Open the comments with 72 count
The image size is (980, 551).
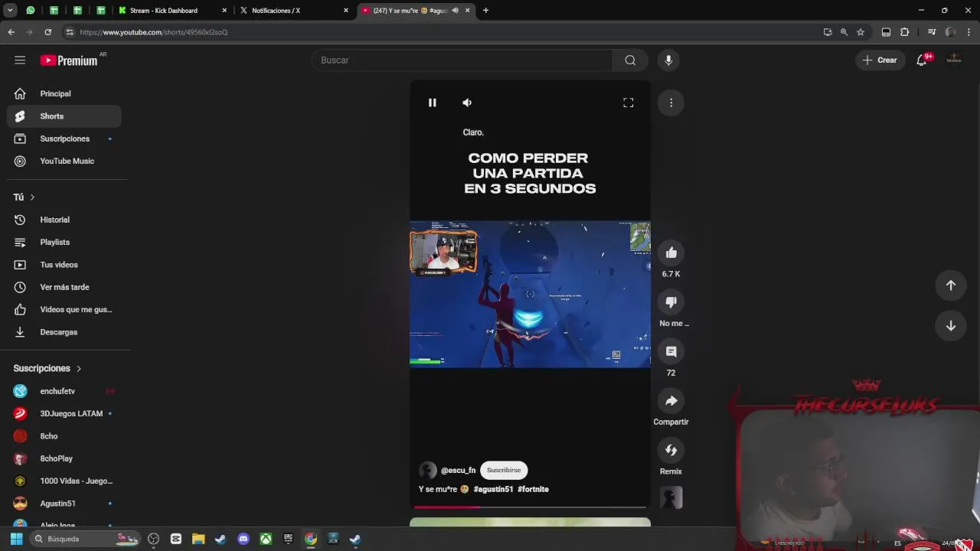point(671,351)
